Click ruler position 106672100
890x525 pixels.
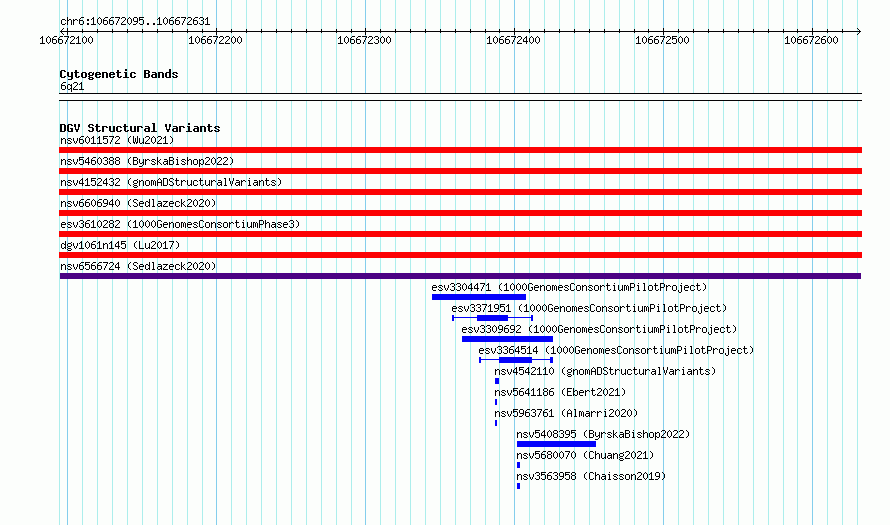[x=66, y=40]
